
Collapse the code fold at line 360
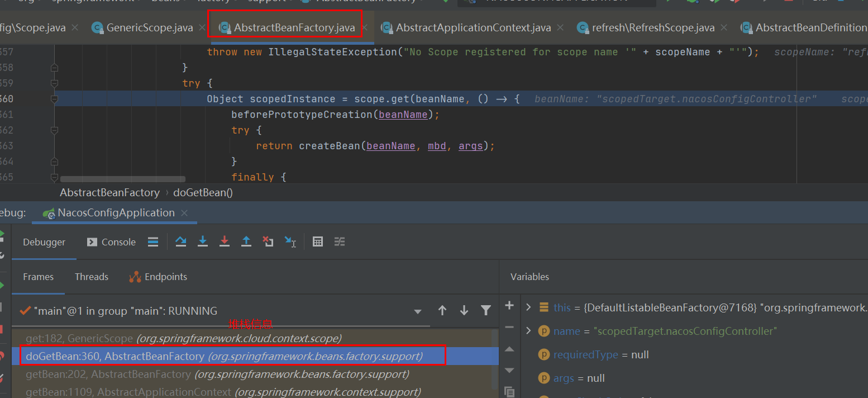(54, 99)
